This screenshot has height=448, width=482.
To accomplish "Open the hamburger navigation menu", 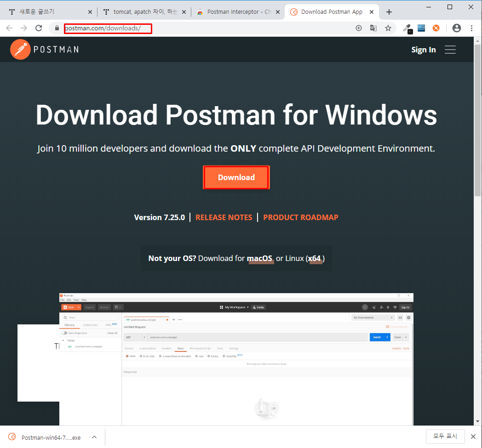I will click(x=450, y=50).
